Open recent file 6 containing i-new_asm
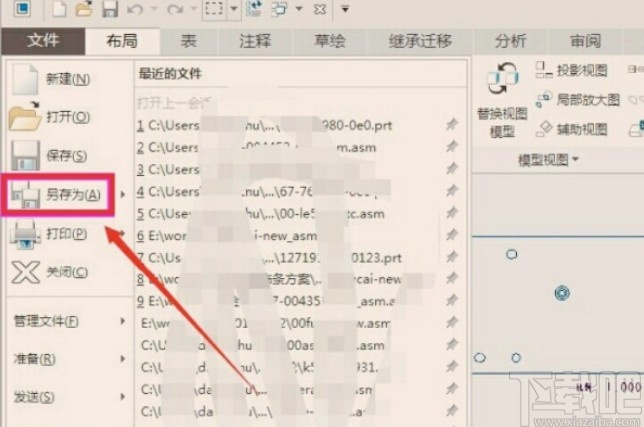This screenshot has height=427, width=644. coord(227,236)
